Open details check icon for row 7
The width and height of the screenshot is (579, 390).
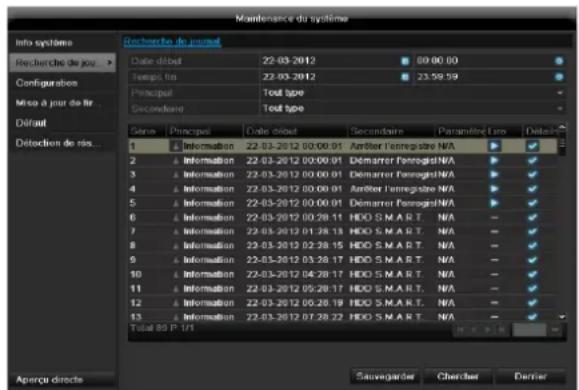point(532,232)
